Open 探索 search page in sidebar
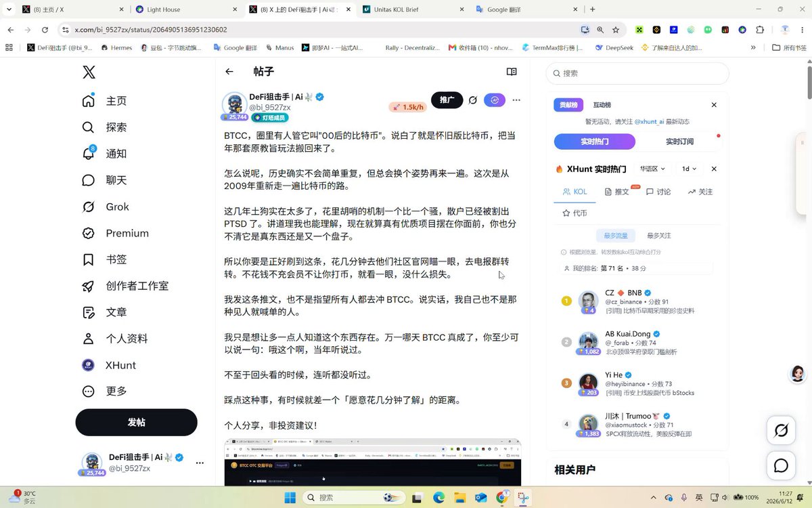 [104, 127]
